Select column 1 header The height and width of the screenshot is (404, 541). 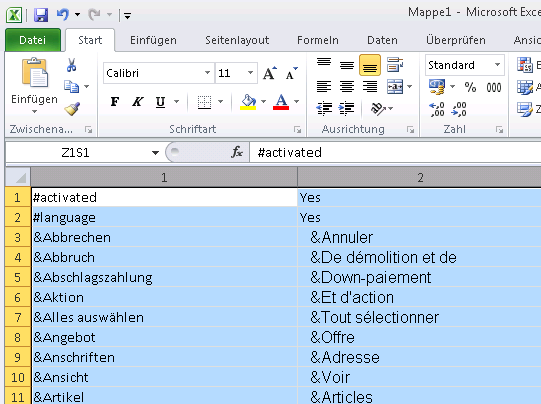click(x=164, y=178)
